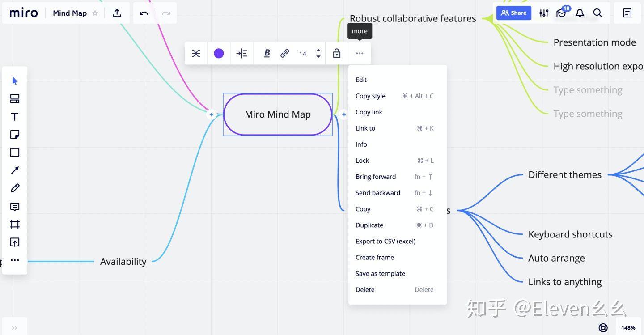Add child node with left plus button
The height and width of the screenshot is (335, 644).
(x=212, y=114)
